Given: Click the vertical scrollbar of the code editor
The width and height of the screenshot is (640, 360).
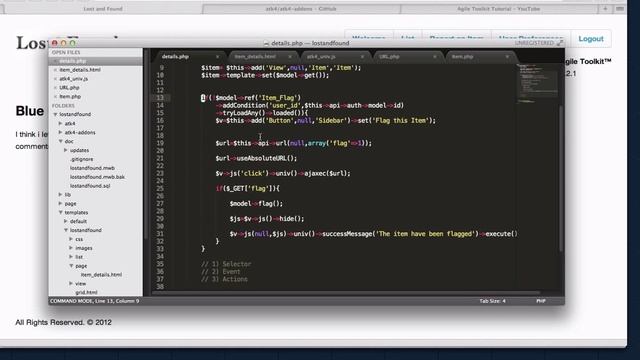Looking at the screenshot, I should (562, 178).
